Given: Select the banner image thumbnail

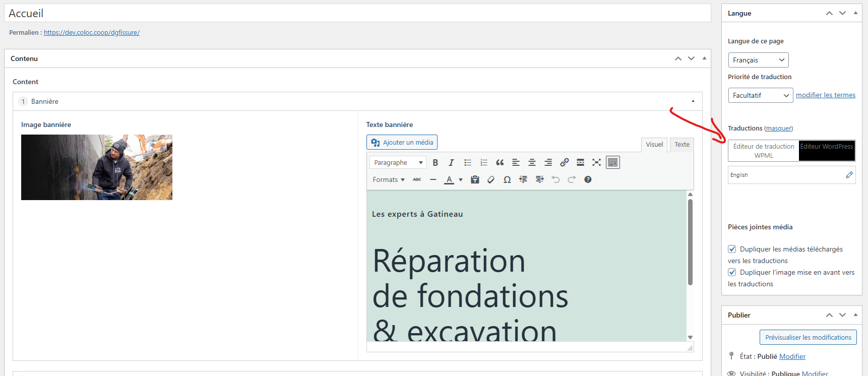Looking at the screenshot, I should coord(97,167).
